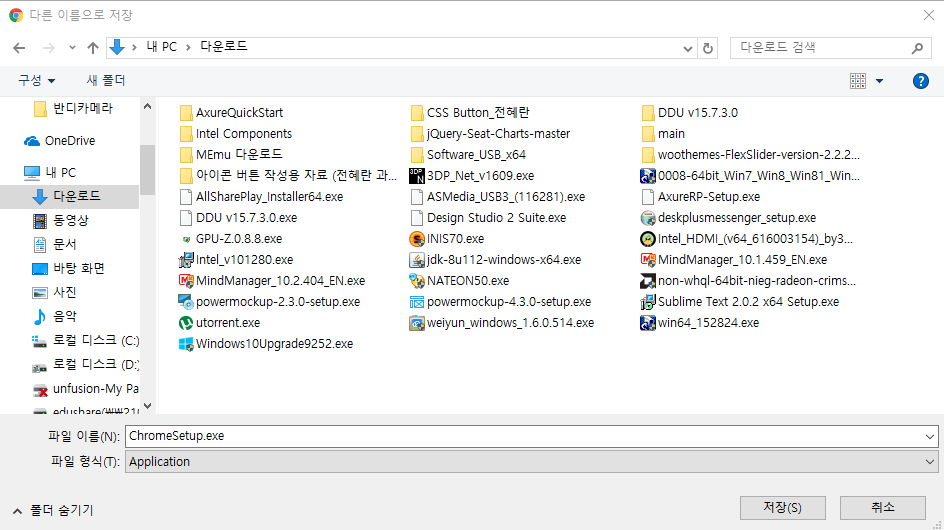The width and height of the screenshot is (944, 530).
Task: Refresh the 다운로드 folder listing
Action: pyautogui.click(x=708, y=48)
